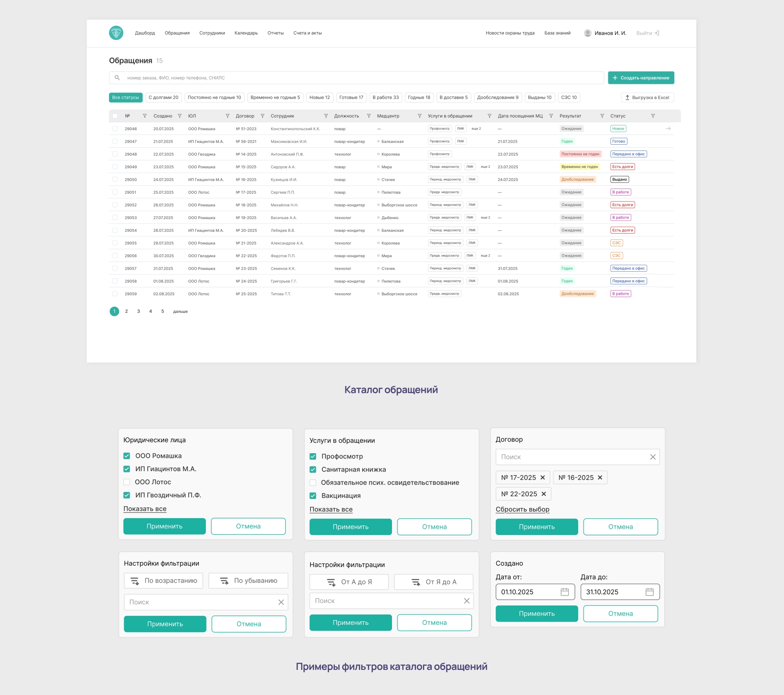Open the Календарь menu item
Viewport: 784px width, 695px height.
coord(246,33)
